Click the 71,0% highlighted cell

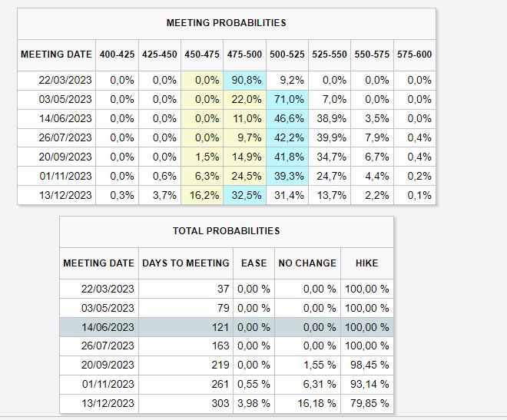tap(287, 100)
